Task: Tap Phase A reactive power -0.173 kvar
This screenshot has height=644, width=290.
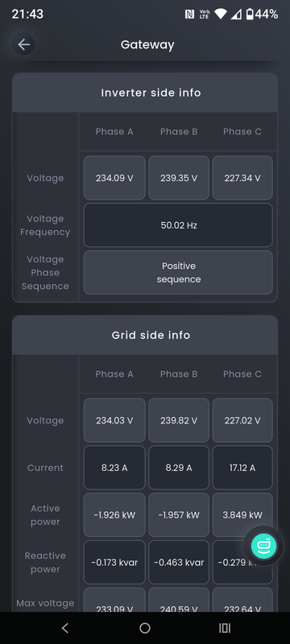Action: coord(114,562)
